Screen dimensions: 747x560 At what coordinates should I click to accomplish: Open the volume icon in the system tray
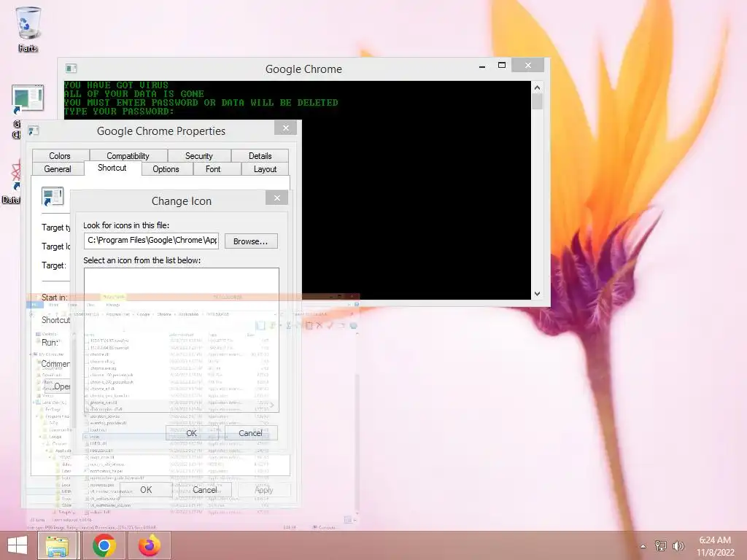tap(678, 545)
